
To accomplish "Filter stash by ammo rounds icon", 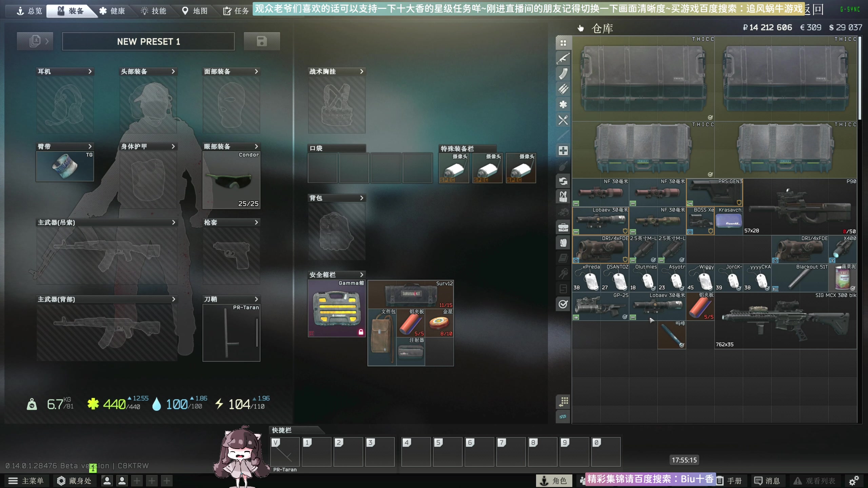I will coord(563,89).
